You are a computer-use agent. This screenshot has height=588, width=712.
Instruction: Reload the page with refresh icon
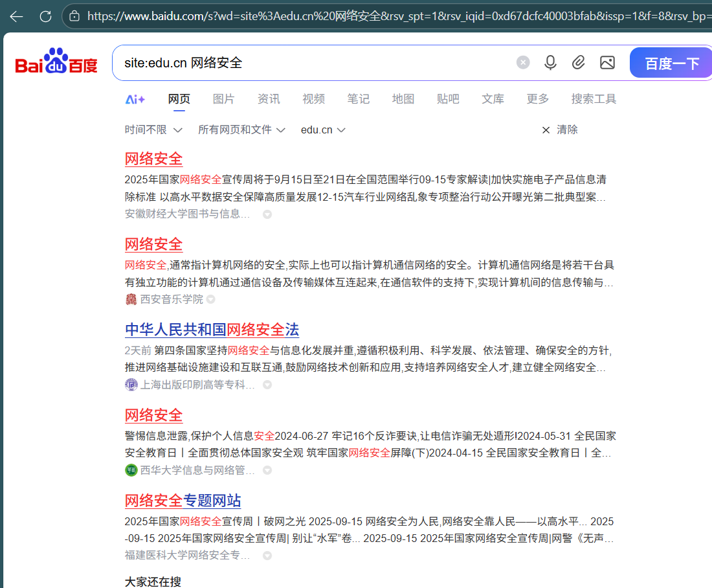pos(45,17)
